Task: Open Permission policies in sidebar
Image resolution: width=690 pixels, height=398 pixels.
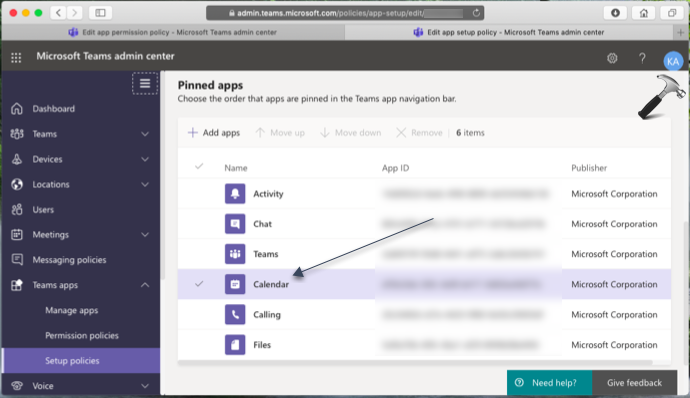Action: [82, 335]
